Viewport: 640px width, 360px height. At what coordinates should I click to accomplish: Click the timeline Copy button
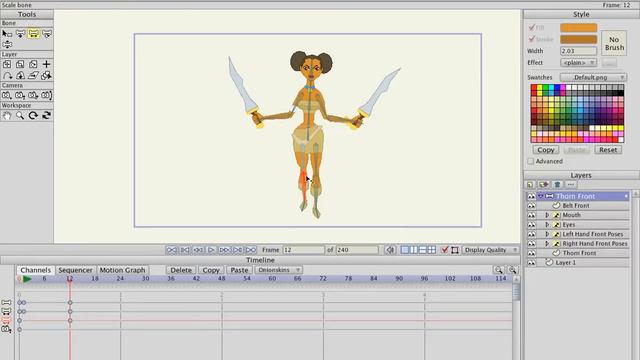point(211,270)
